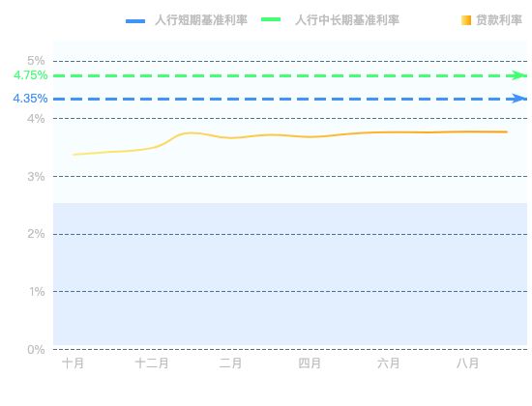Toggle the 人行中长期基准利率 legend label

(x=347, y=20)
